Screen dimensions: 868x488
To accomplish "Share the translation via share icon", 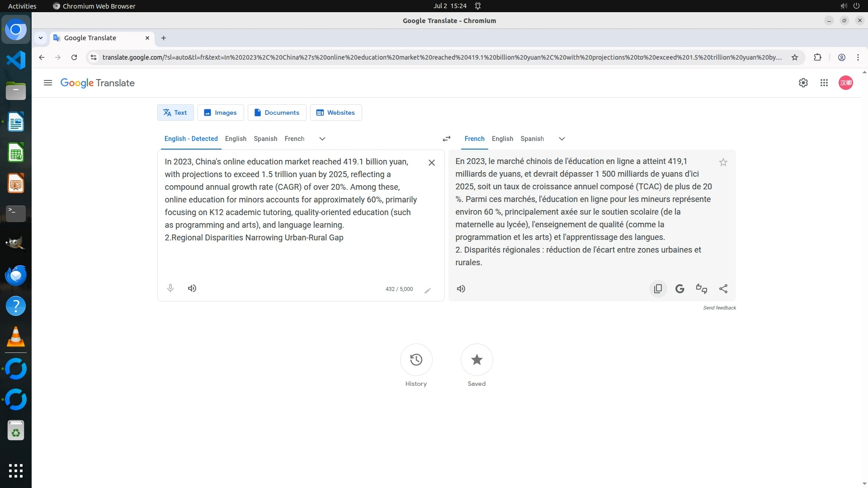I will coord(723,288).
